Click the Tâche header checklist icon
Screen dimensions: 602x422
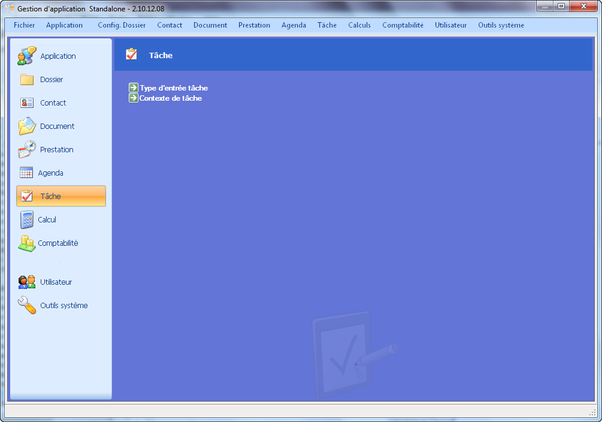132,55
